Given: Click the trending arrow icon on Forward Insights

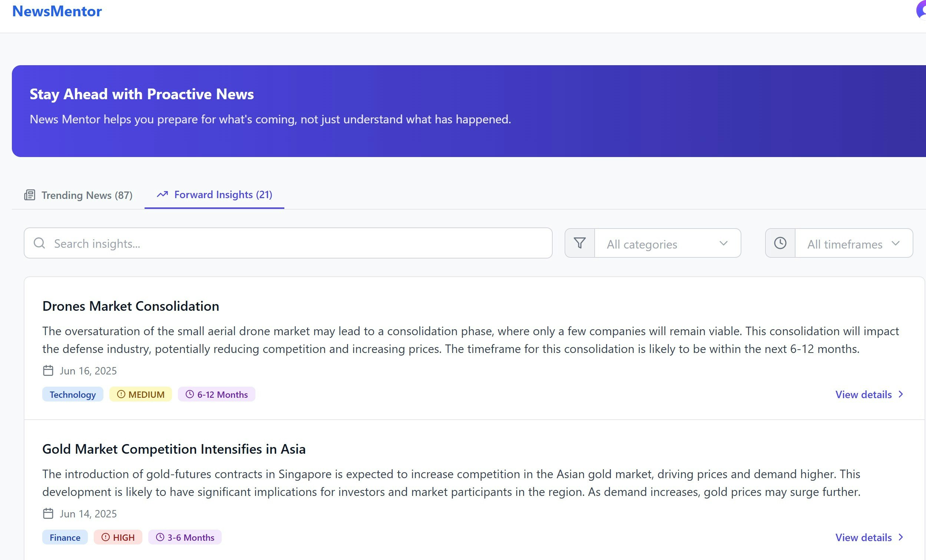Looking at the screenshot, I should [162, 194].
